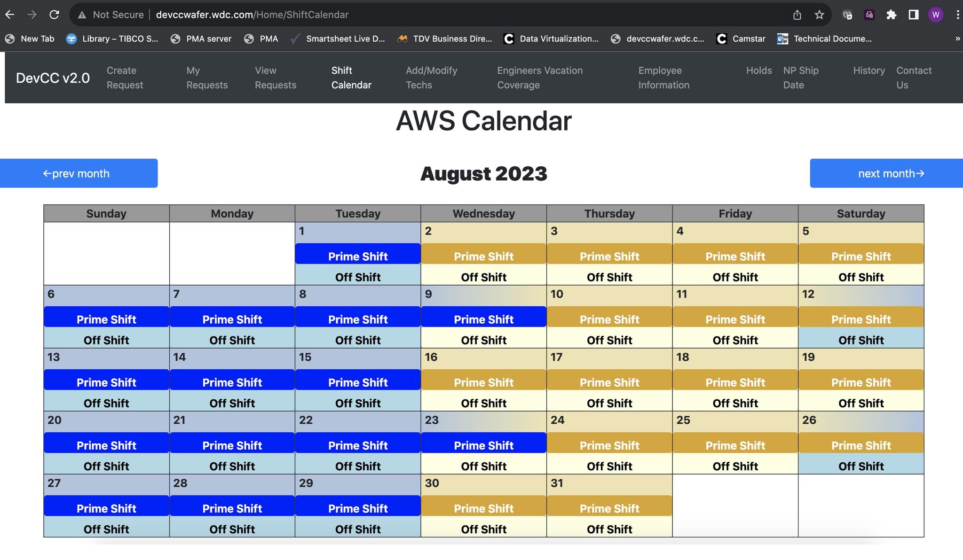
Task: Click Prime Shift on August 2
Action: 483,254
